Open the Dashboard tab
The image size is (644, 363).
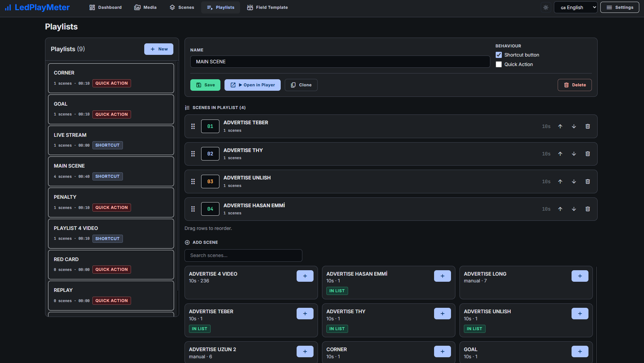tap(105, 7)
